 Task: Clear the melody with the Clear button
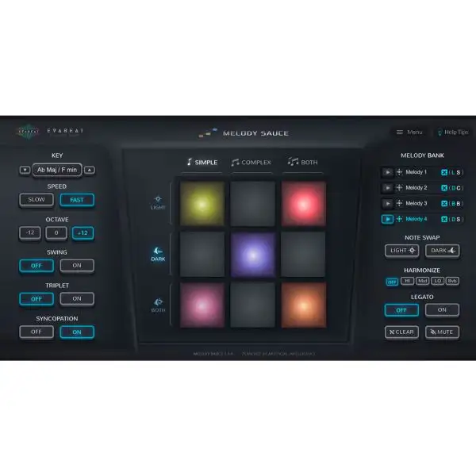(401, 332)
